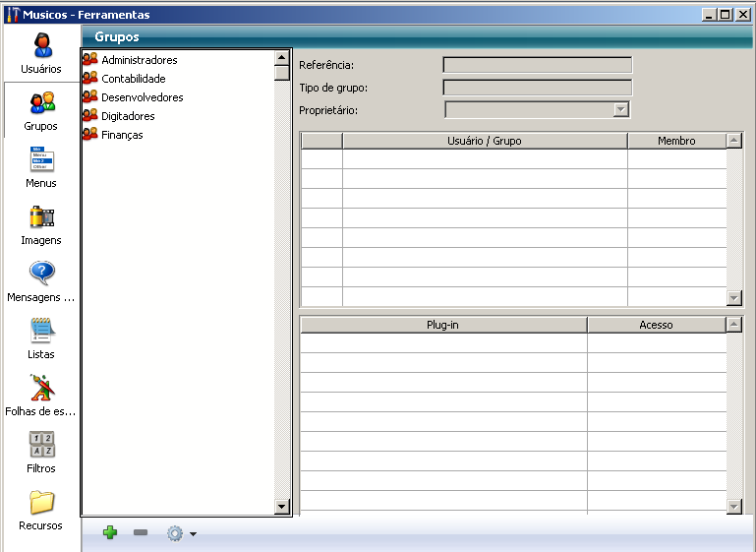Click the Plug-in column header

tap(442, 325)
